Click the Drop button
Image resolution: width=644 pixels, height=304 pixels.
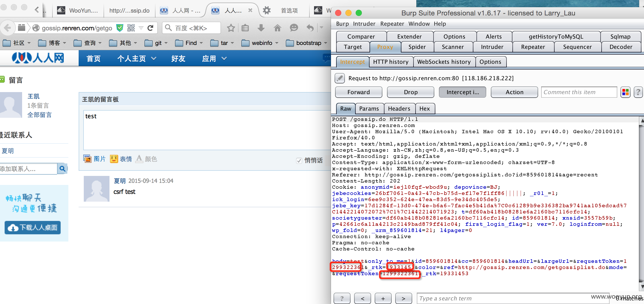click(410, 92)
